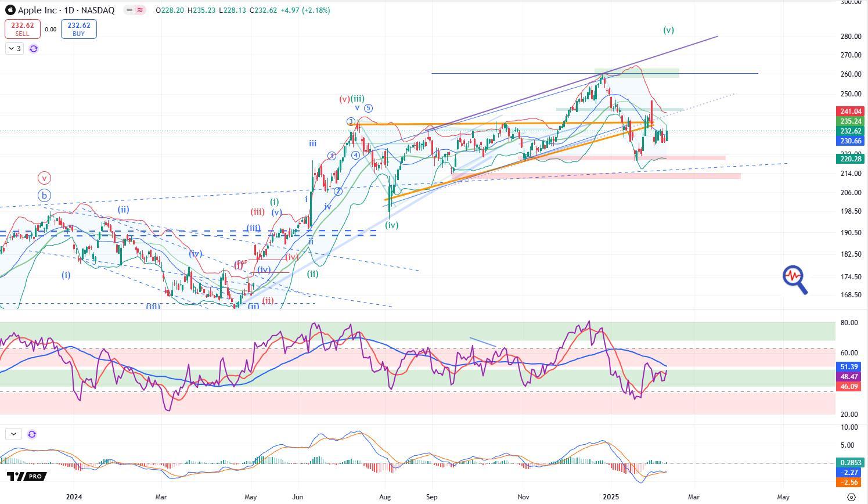Viewport: 868px width, 504px height.
Task: Click the 80.00 RSI scale value
Action: [849, 323]
